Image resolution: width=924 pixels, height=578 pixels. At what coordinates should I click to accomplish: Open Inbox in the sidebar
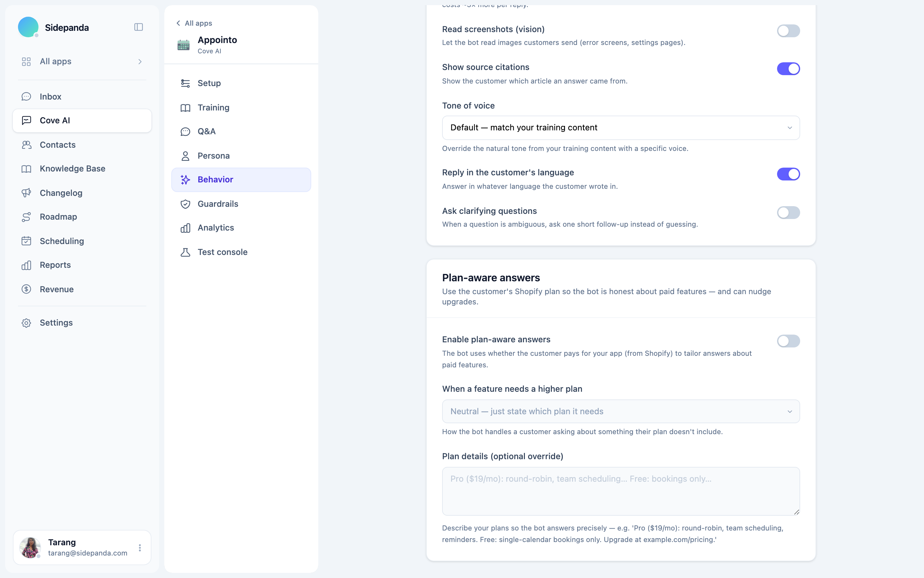coord(82,97)
